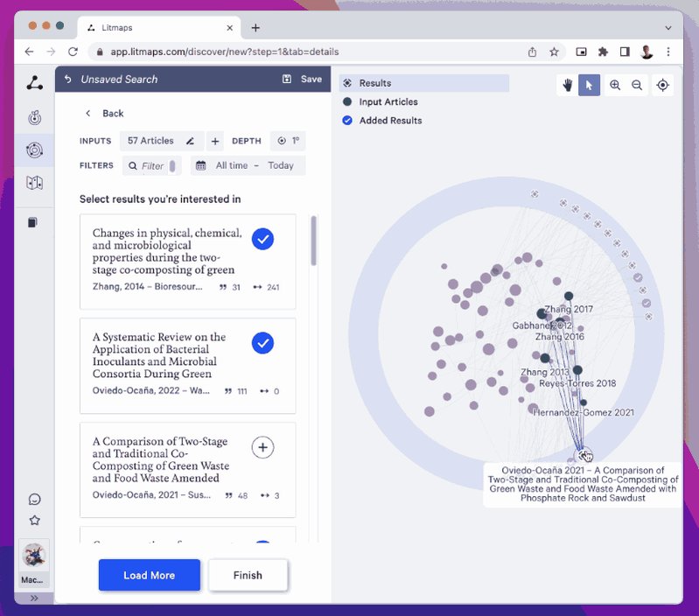Open the browser extensions puzzle icon
The width and height of the screenshot is (699, 616).
tap(603, 52)
